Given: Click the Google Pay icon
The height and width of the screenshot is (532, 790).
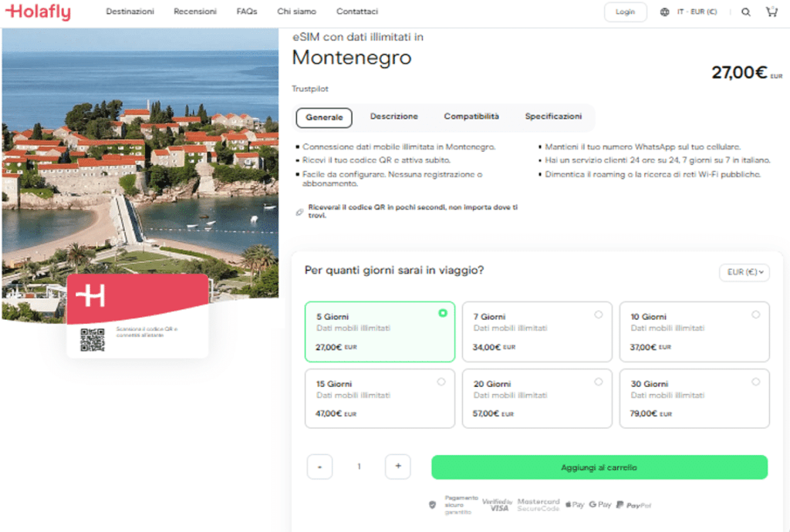Looking at the screenshot, I should pos(600,504).
